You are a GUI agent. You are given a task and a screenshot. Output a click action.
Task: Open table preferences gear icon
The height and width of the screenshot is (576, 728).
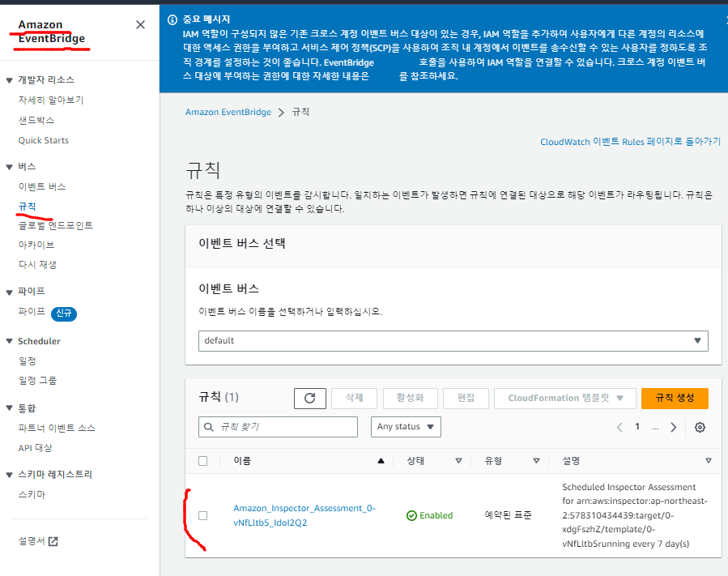pyautogui.click(x=700, y=428)
